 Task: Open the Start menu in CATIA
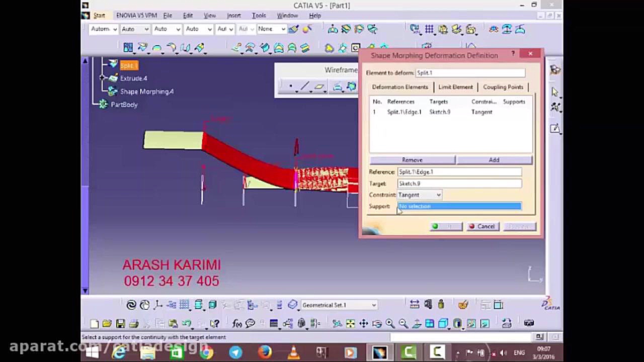[99, 16]
